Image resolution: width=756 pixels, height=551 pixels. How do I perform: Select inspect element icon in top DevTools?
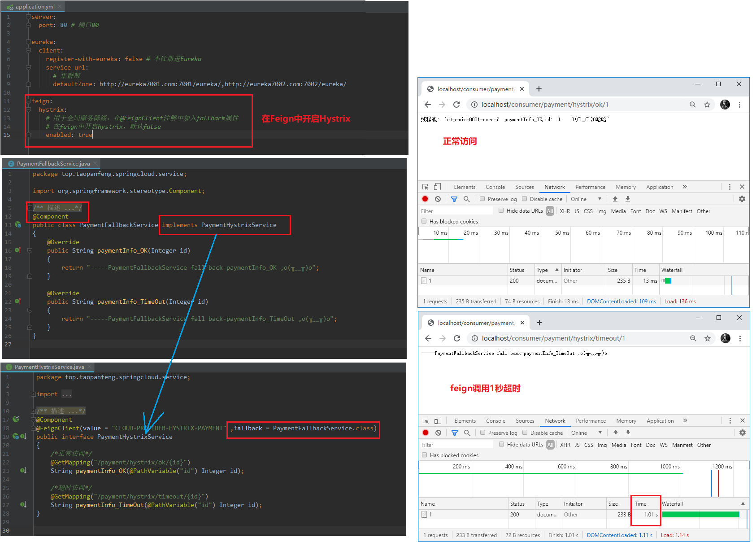pos(425,187)
